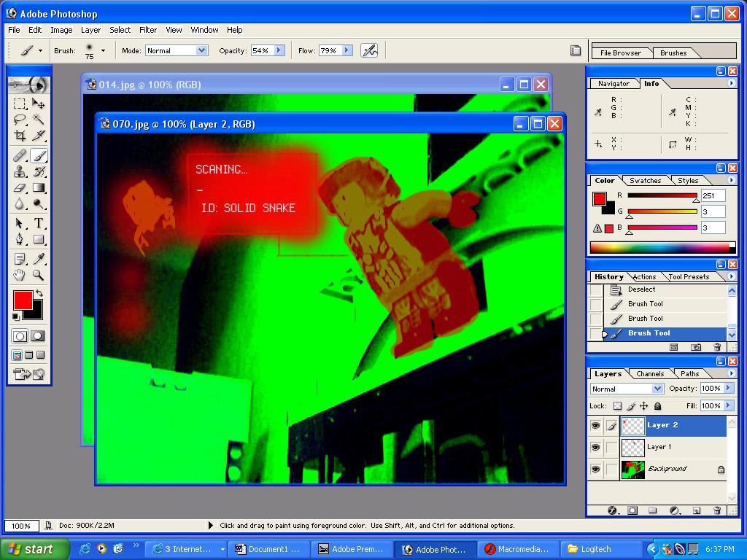The width and height of the screenshot is (747, 560).
Task: Toggle the lock transparent pixels option
Action: coord(617,406)
